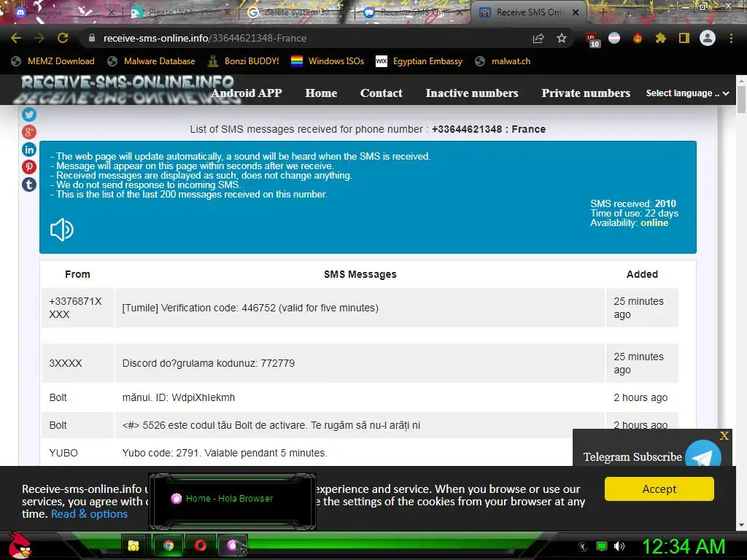Expand the Select language dropdown
Screen dimensions: 747x560
click(687, 93)
